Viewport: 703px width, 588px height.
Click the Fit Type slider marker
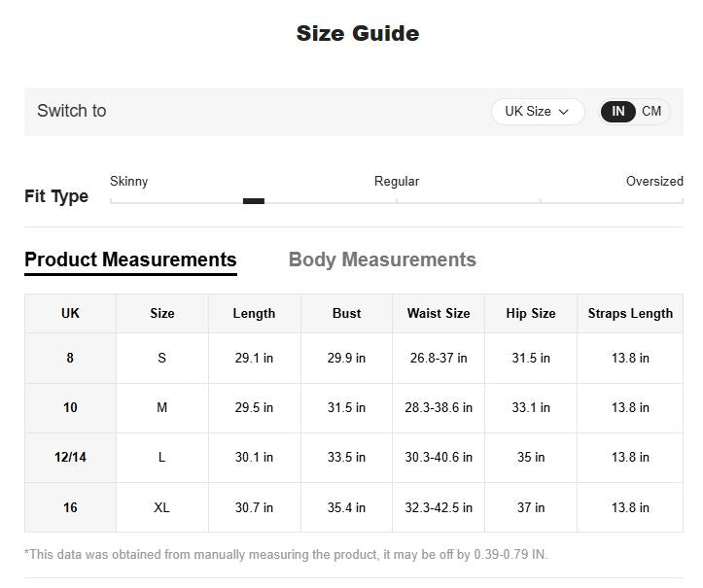(x=254, y=201)
